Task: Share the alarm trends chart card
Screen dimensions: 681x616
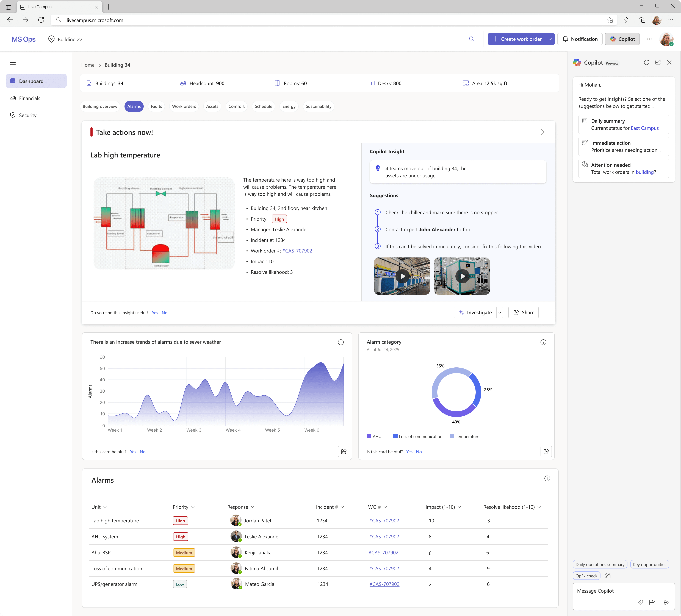Action: 344,451
